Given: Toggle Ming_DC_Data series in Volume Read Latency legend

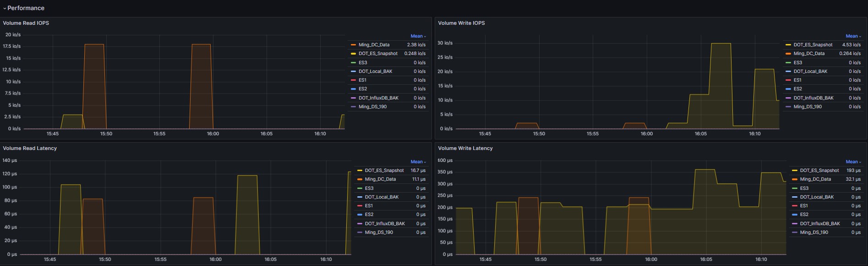Looking at the screenshot, I should click(380, 179).
